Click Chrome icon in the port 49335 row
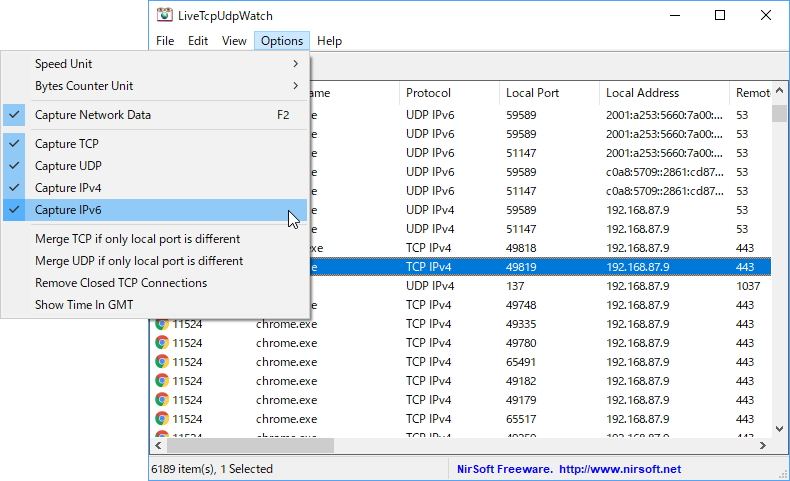This screenshot has width=790, height=481. (162, 324)
